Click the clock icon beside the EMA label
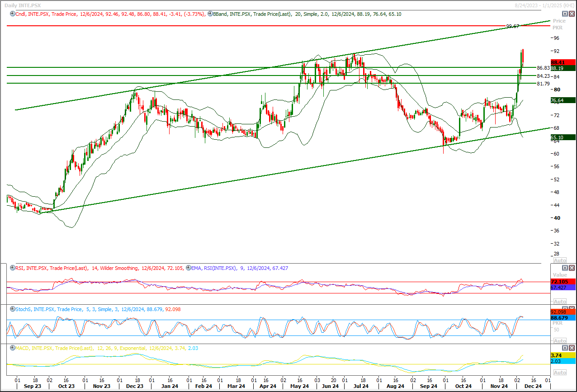This screenshot has width=577, height=392. [188, 269]
